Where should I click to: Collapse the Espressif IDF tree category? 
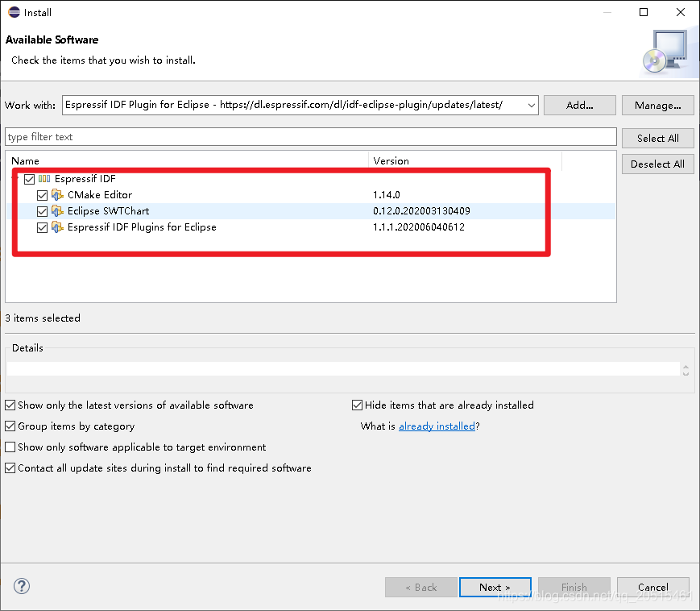coord(15,179)
